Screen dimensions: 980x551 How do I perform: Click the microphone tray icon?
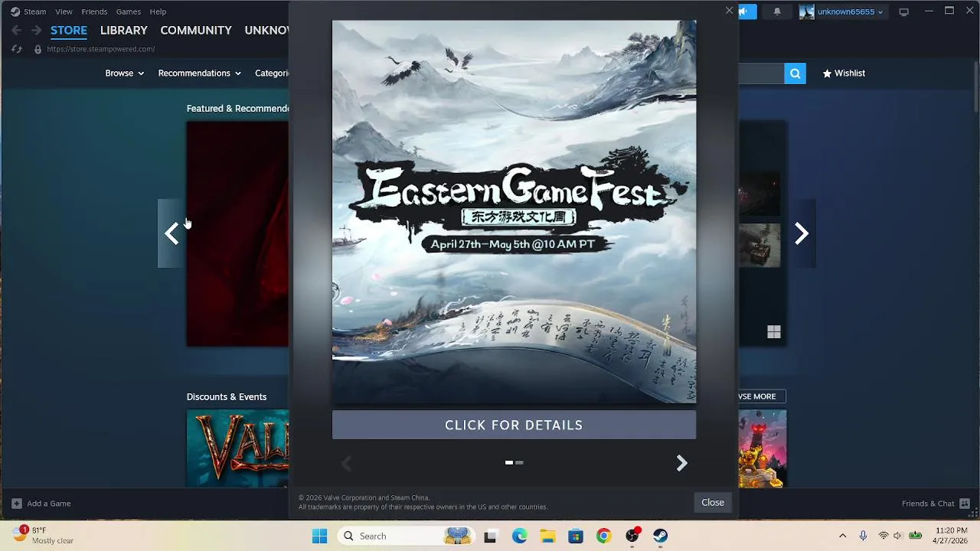tap(863, 536)
